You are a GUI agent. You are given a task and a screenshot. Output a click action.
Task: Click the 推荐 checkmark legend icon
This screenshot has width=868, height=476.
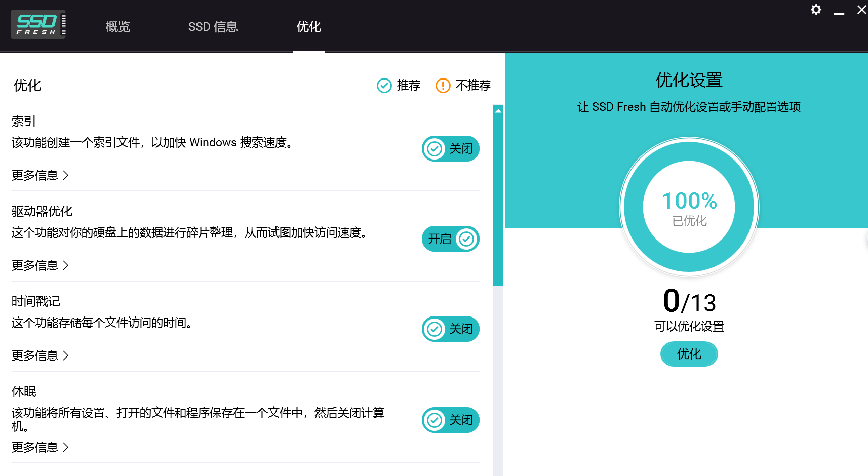coord(384,86)
